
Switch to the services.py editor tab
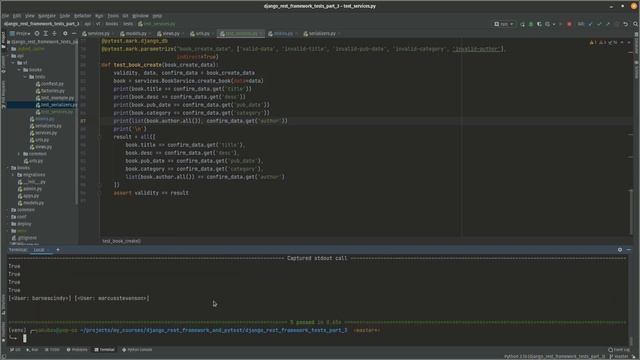[98, 33]
